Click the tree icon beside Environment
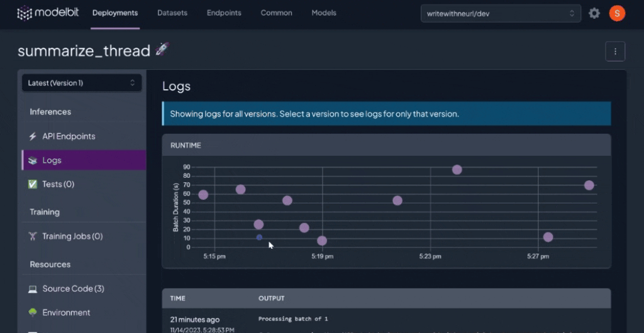The image size is (644, 333). 33,312
